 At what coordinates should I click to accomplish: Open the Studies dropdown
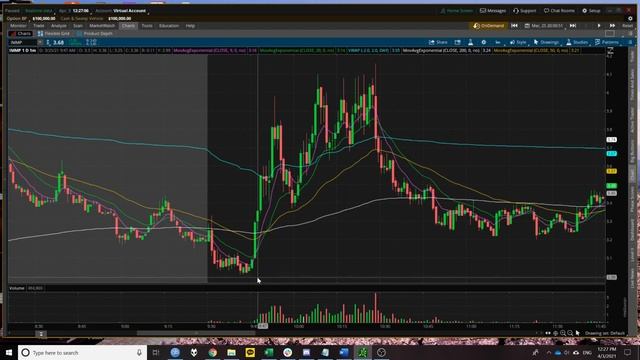pos(577,42)
